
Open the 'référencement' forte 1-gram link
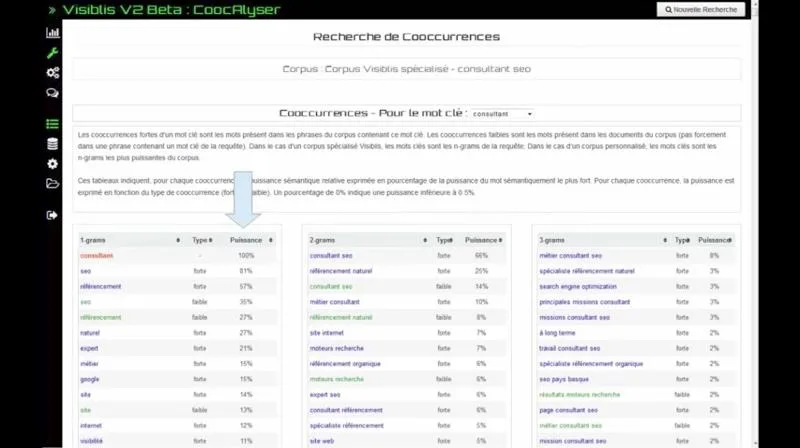click(x=101, y=286)
